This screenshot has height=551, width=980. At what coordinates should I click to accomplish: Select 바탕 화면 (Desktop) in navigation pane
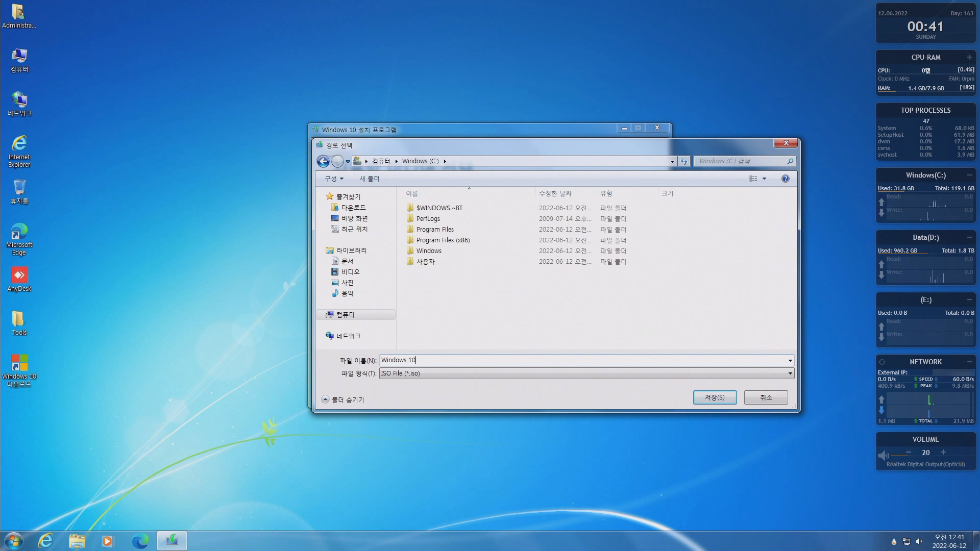click(x=354, y=218)
